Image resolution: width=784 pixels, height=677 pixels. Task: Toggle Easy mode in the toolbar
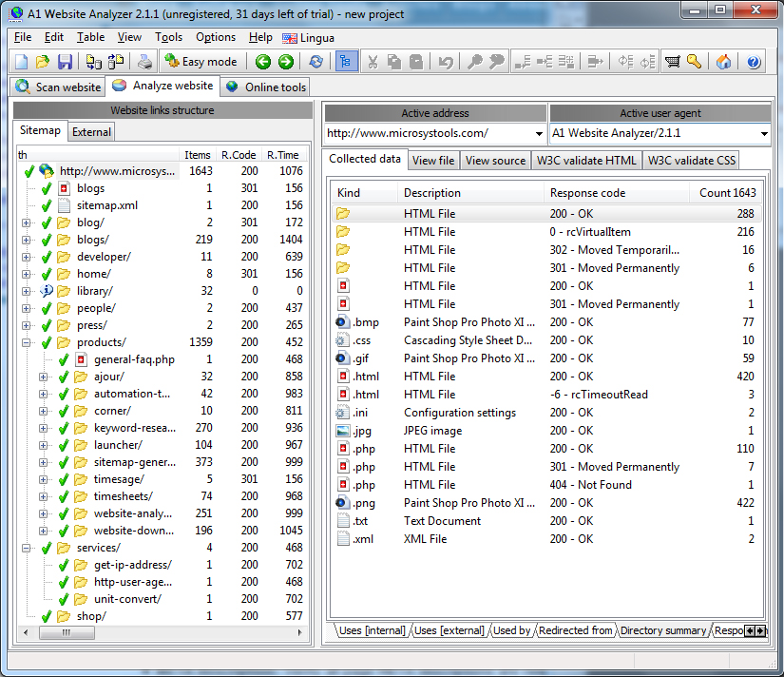click(201, 62)
